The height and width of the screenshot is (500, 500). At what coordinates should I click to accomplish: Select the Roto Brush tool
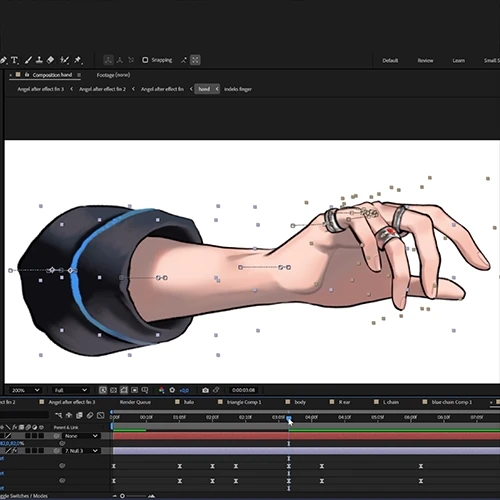click(64, 60)
